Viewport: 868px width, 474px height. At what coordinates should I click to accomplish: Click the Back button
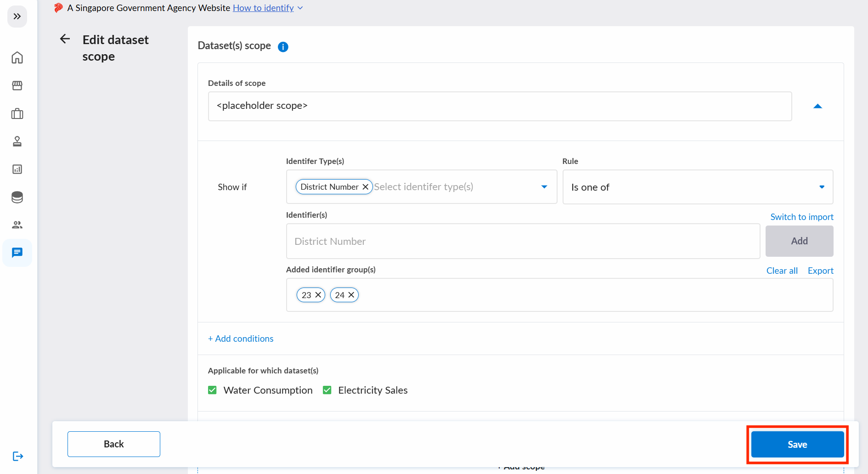(114, 444)
